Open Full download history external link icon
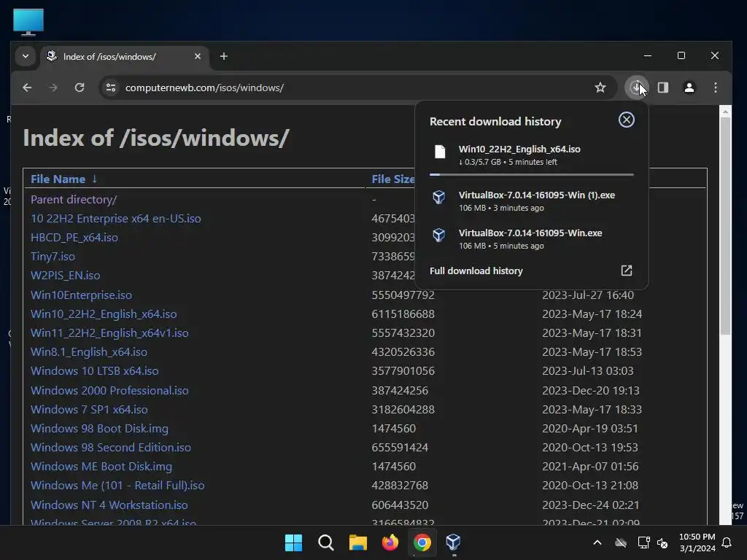This screenshot has height=560, width=747. tap(627, 271)
